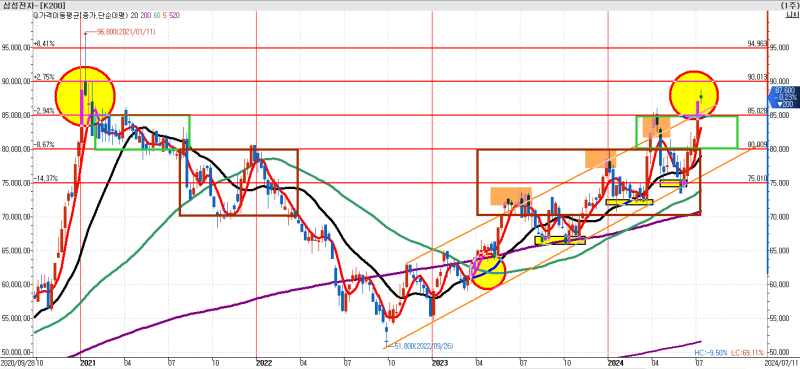Click left-axis price 55,000.00

(16, 319)
